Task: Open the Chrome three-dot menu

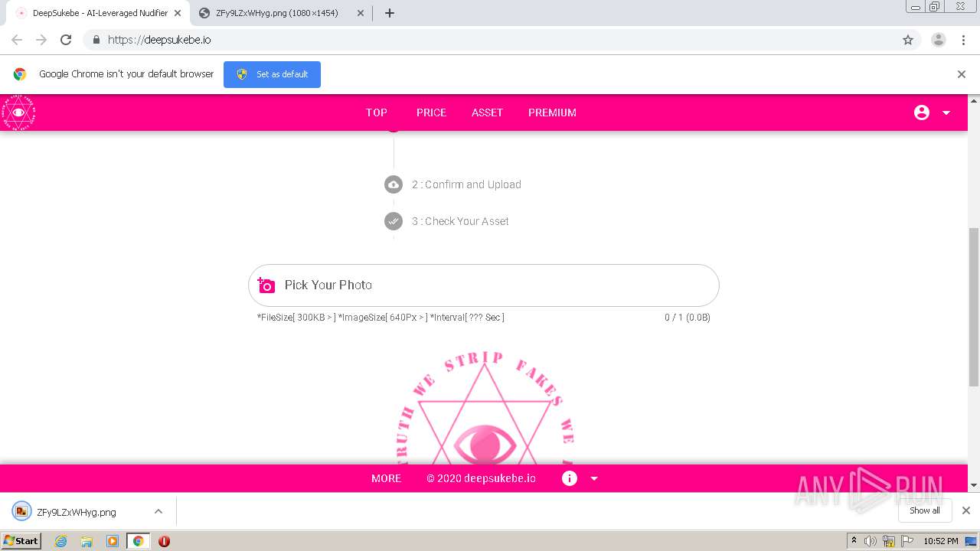Action: pos(964,40)
